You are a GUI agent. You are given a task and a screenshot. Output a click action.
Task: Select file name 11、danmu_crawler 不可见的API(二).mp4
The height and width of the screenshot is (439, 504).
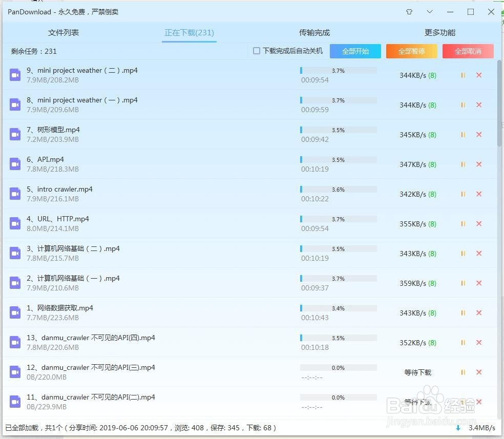tap(91, 397)
